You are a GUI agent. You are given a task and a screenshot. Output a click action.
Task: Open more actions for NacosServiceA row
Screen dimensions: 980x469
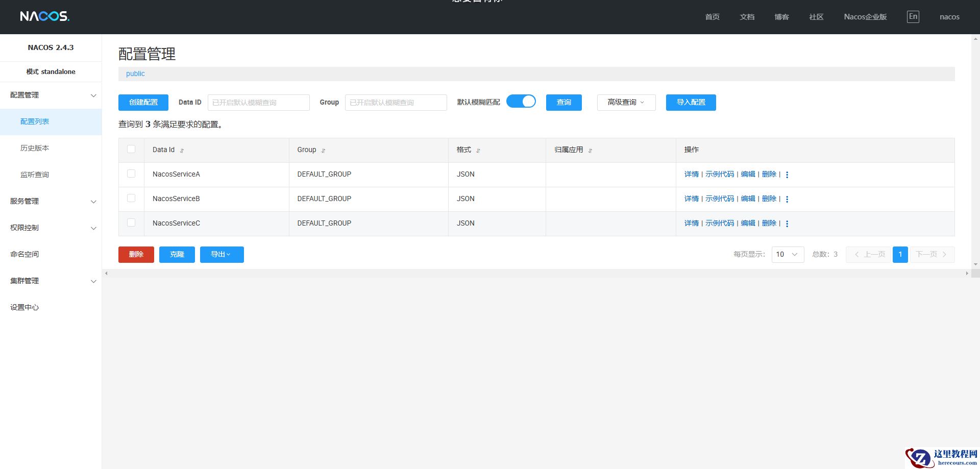click(787, 175)
